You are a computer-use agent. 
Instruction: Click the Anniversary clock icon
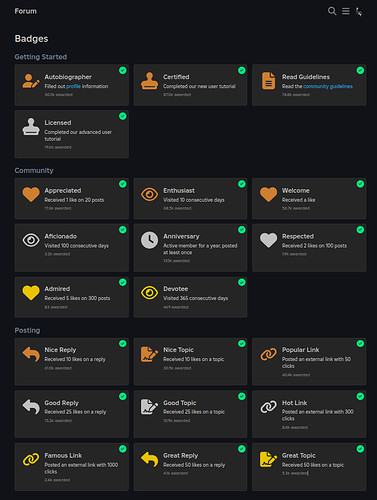149,240
